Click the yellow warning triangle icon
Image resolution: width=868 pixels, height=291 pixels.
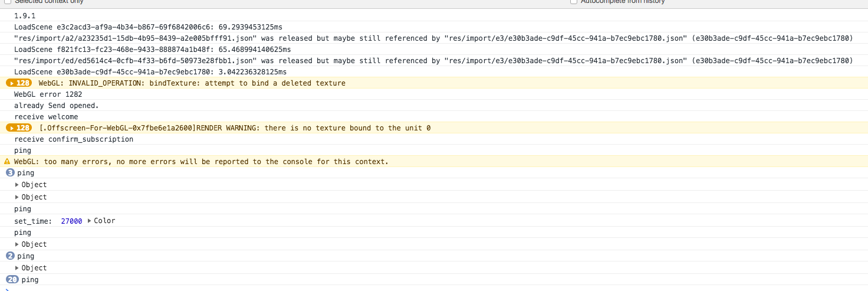pos(7,162)
